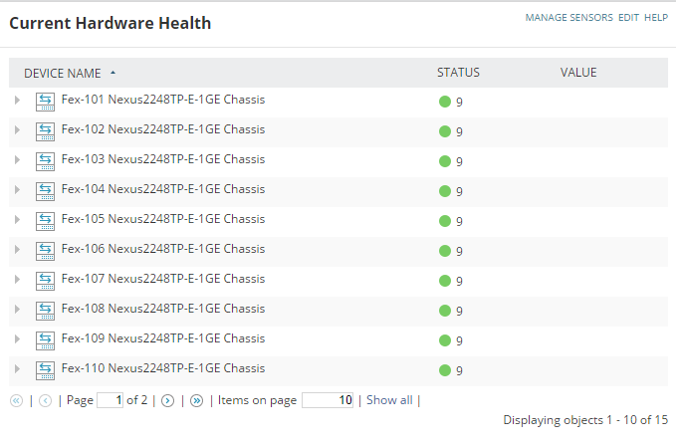Click green status dot for Fex-107
The image size is (676, 432).
point(445,281)
